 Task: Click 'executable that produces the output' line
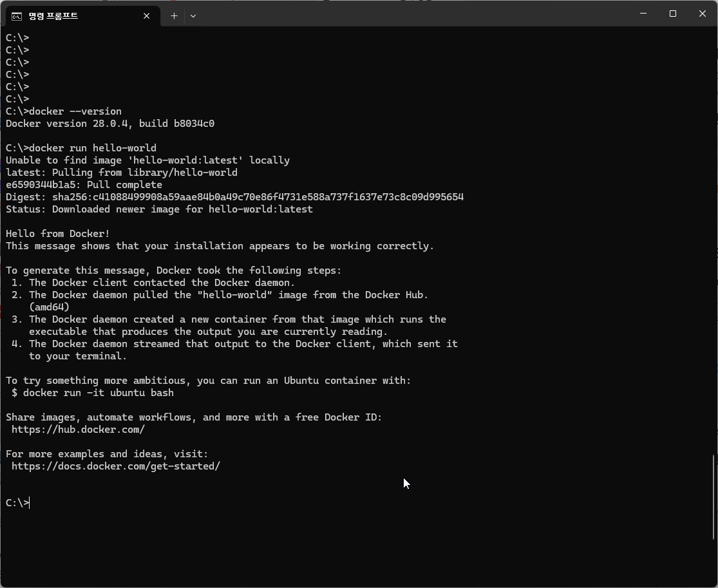209,332
